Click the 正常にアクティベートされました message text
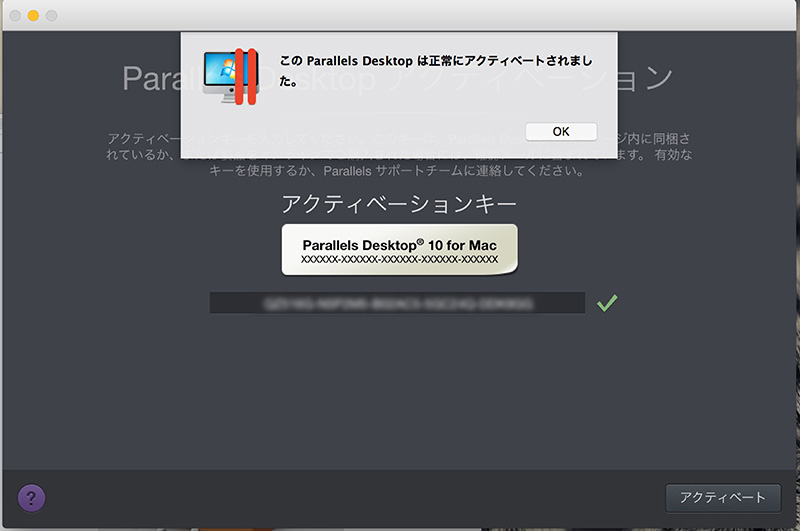800x531 pixels. pos(436,70)
